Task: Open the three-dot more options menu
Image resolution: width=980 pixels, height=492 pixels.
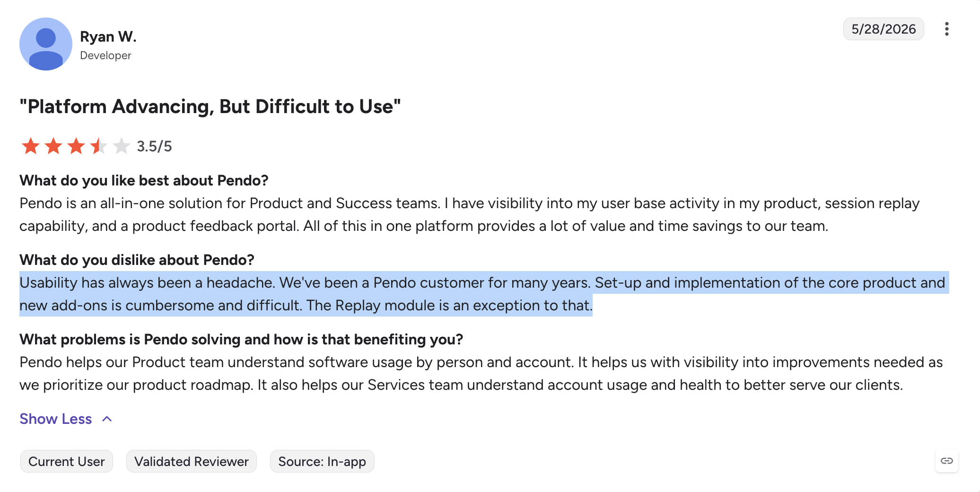Action: click(x=946, y=29)
